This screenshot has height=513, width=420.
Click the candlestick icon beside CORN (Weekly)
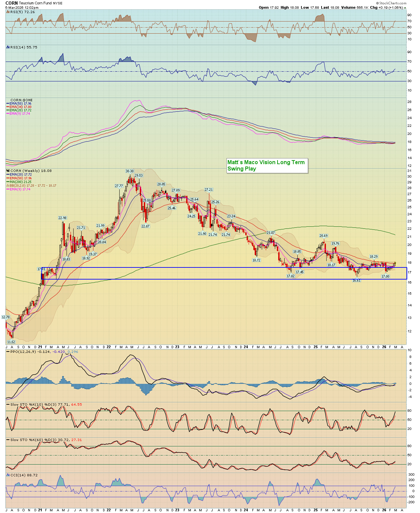tap(8, 171)
